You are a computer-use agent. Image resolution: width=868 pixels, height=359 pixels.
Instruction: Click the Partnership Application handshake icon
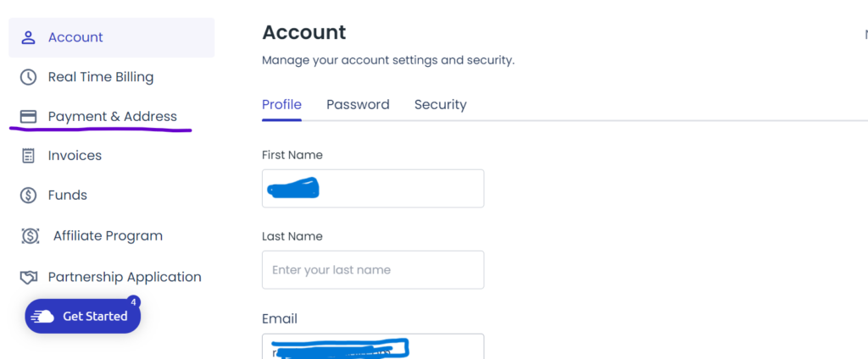pos(28,277)
